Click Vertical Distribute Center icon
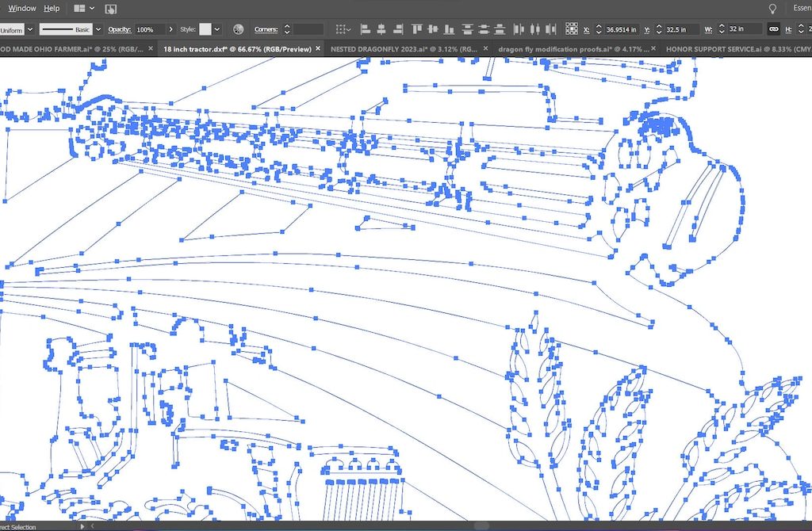 click(x=483, y=29)
